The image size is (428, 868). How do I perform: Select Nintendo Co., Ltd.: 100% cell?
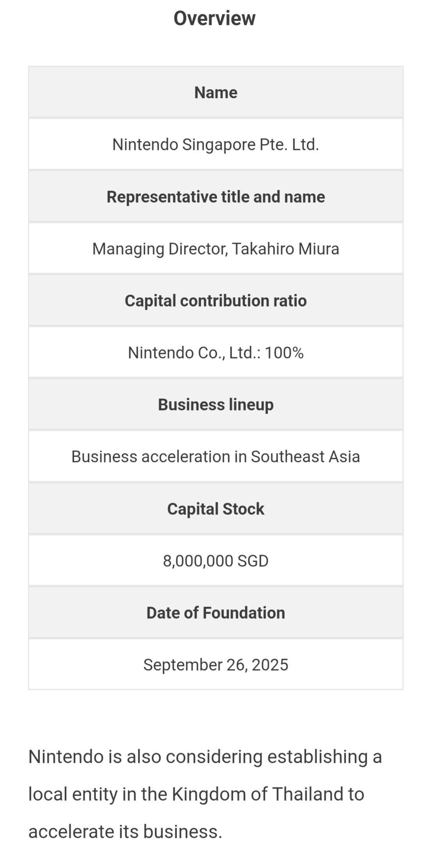tap(216, 353)
